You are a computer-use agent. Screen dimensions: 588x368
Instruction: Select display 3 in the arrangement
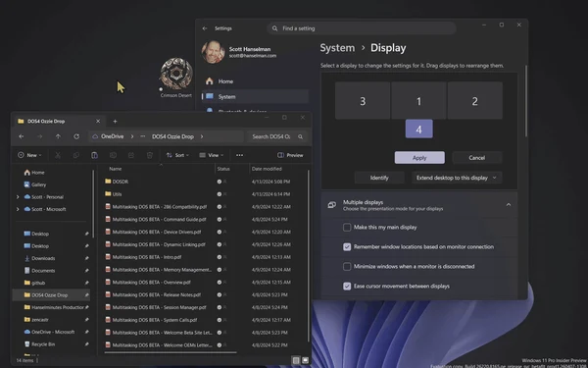[363, 101]
